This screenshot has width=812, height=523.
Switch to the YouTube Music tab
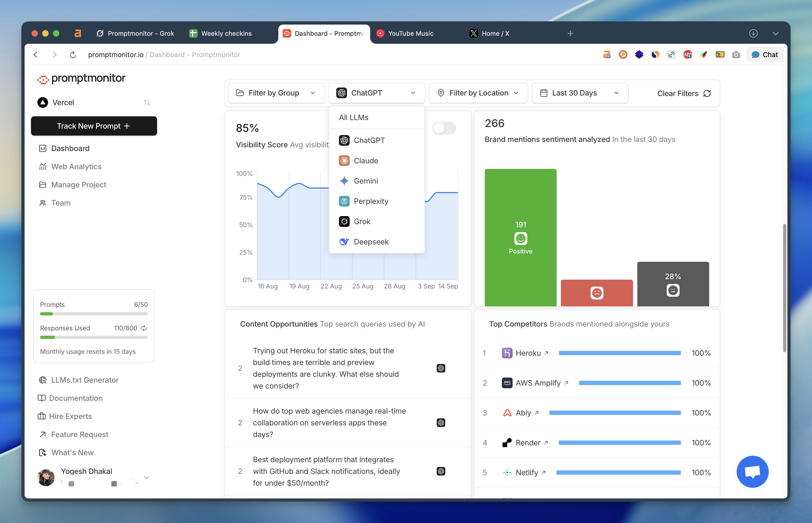[410, 33]
